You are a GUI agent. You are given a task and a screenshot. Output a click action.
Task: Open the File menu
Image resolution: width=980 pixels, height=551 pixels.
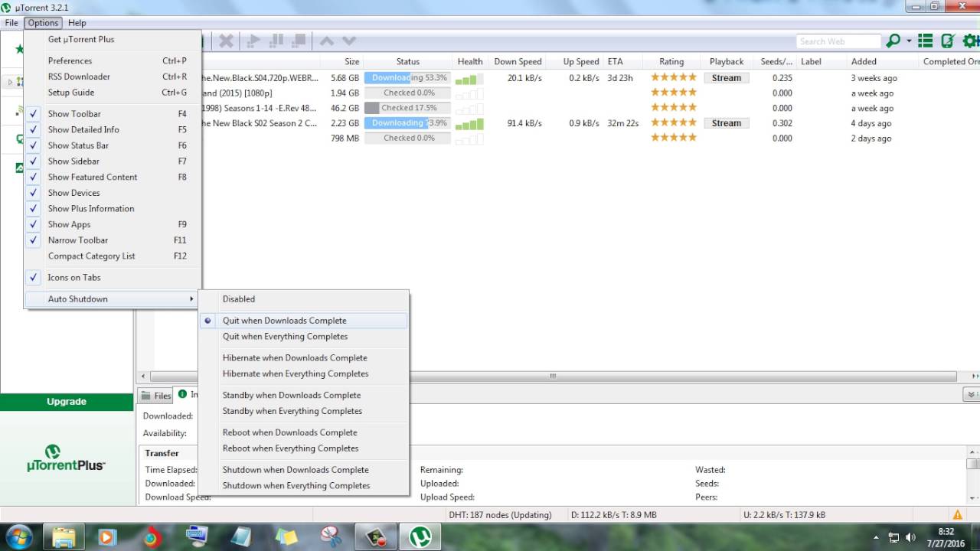[11, 23]
